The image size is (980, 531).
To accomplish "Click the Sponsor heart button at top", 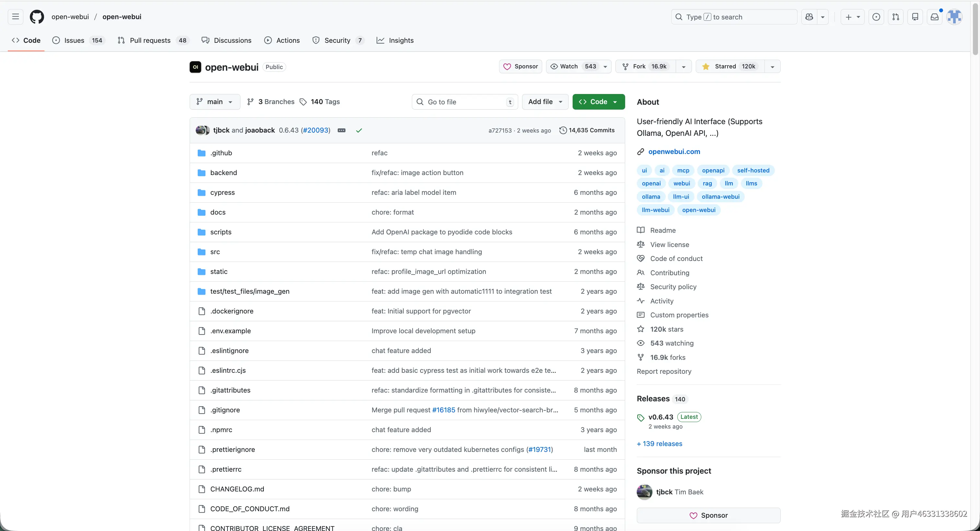I will pyautogui.click(x=520, y=66).
